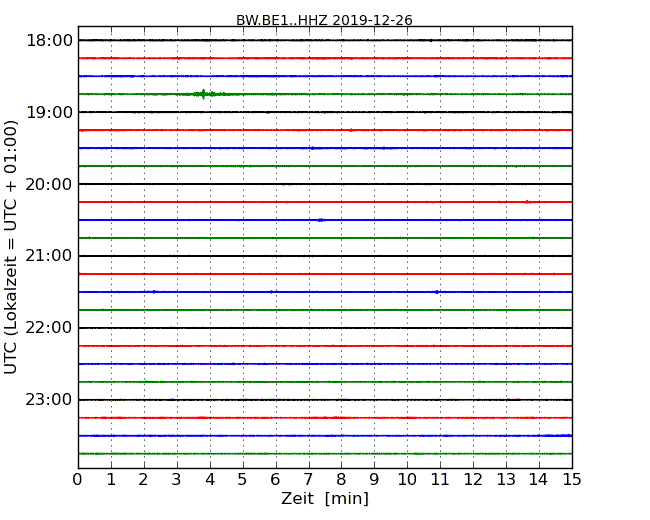This screenshot has height=520, width=650.
Task: Select the 19:00 label on the time axis
Action: (49, 112)
